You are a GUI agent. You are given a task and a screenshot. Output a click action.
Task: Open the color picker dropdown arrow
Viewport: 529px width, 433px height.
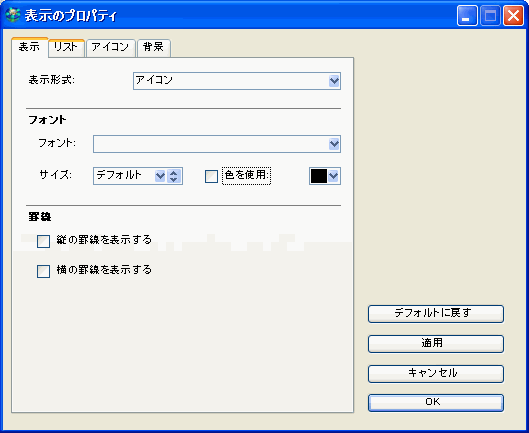pos(333,176)
